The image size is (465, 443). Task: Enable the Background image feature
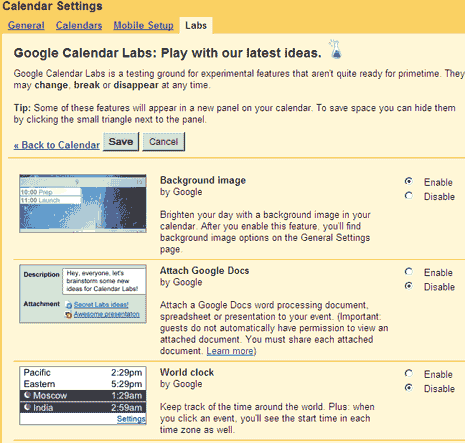[409, 181]
